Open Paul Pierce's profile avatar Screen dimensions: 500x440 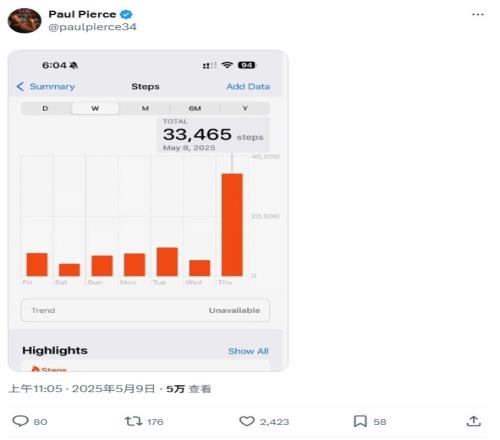(24, 21)
